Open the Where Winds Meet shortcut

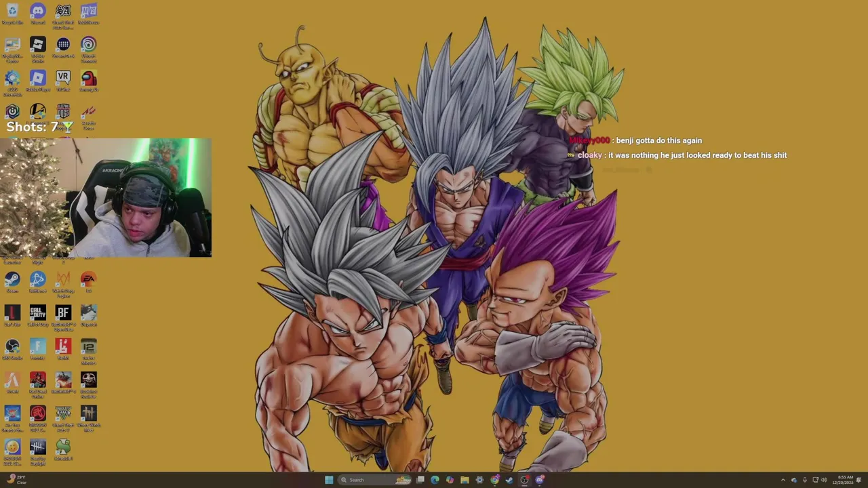[x=88, y=418]
